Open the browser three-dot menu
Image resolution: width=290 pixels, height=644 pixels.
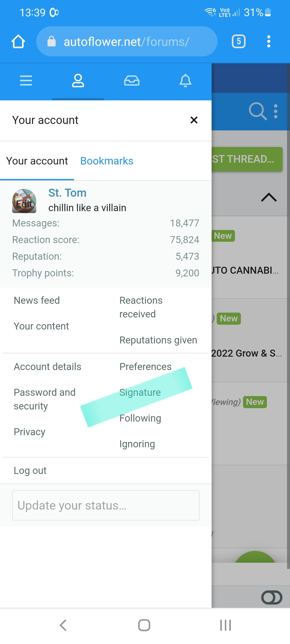pos(269,42)
